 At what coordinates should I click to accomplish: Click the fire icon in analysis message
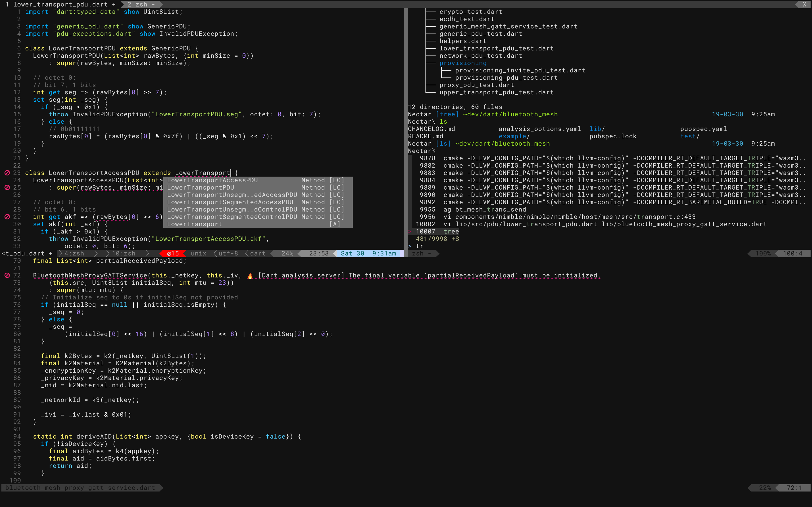pos(250,276)
